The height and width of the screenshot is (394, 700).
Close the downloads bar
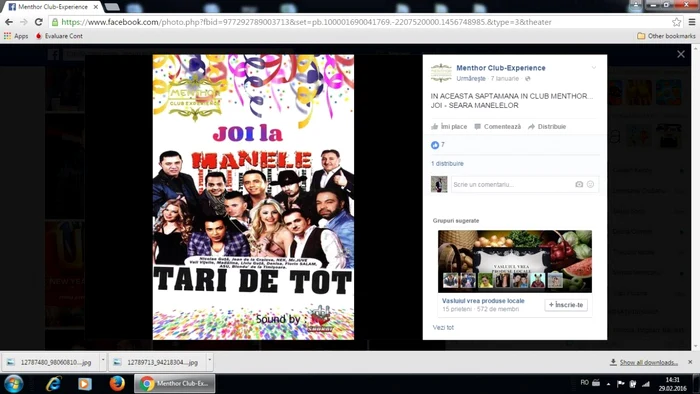[690, 362]
